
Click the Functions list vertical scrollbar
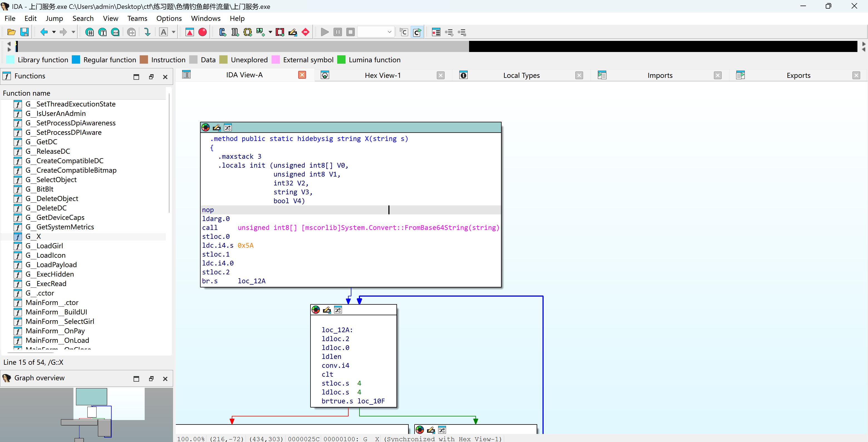(169, 153)
